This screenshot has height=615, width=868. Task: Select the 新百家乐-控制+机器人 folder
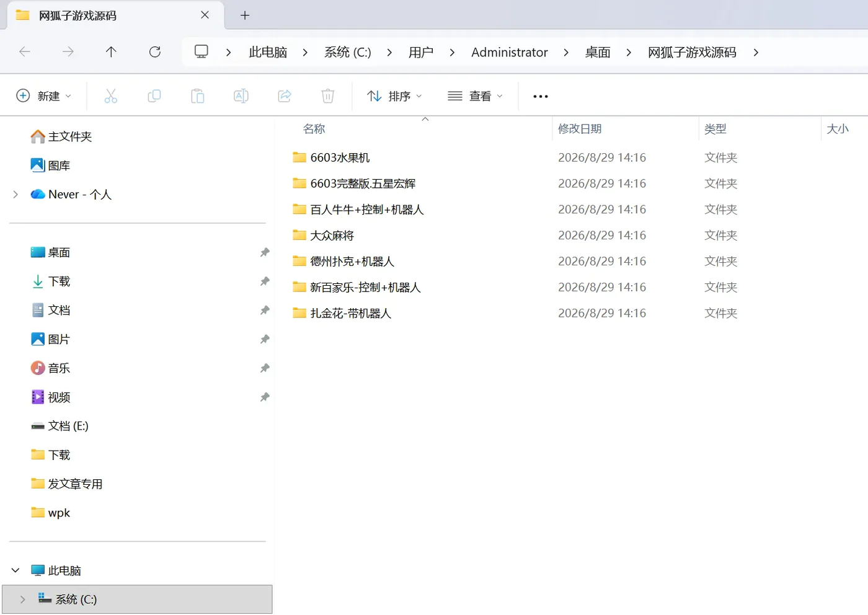[365, 288]
